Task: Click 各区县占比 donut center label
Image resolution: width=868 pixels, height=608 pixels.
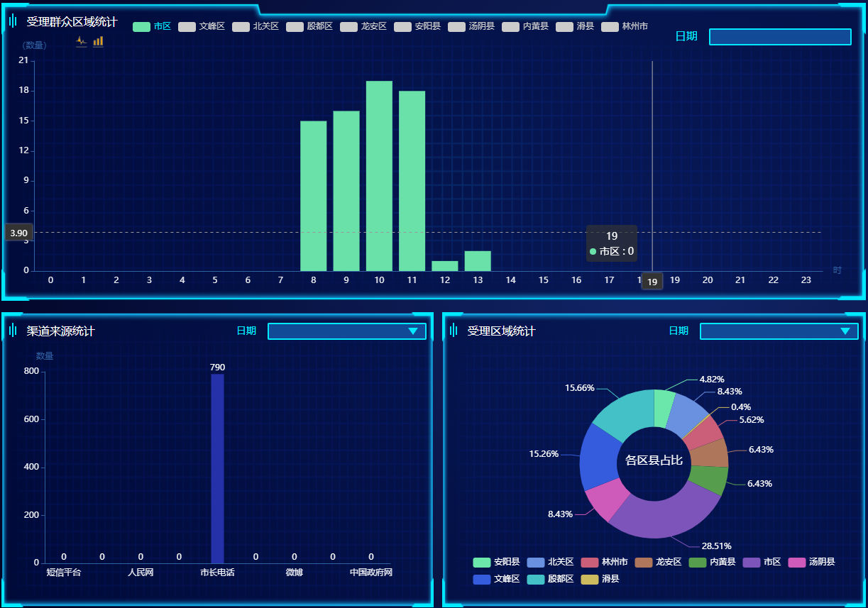Action: [654, 460]
